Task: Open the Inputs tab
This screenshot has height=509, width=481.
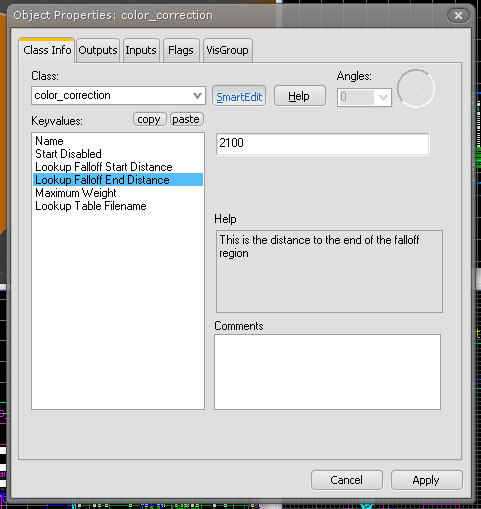Action: (141, 50)
